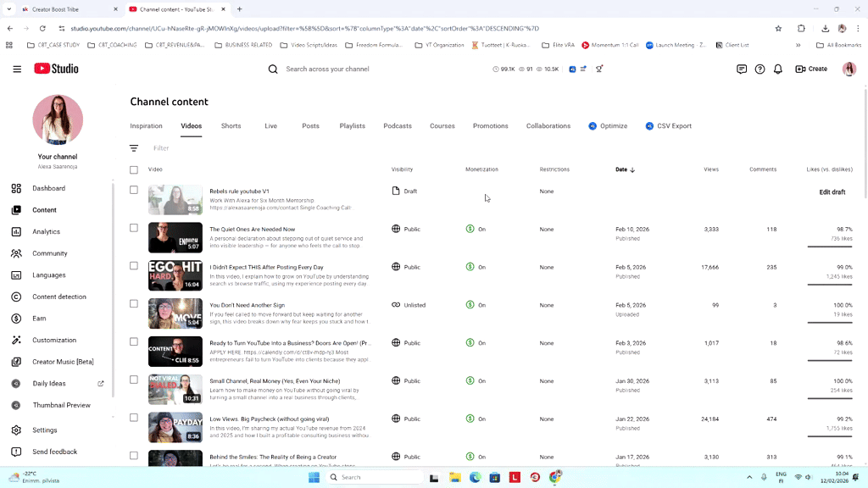
Task: Open the EGO HIT video thumbnail
Action: (175, 275)
